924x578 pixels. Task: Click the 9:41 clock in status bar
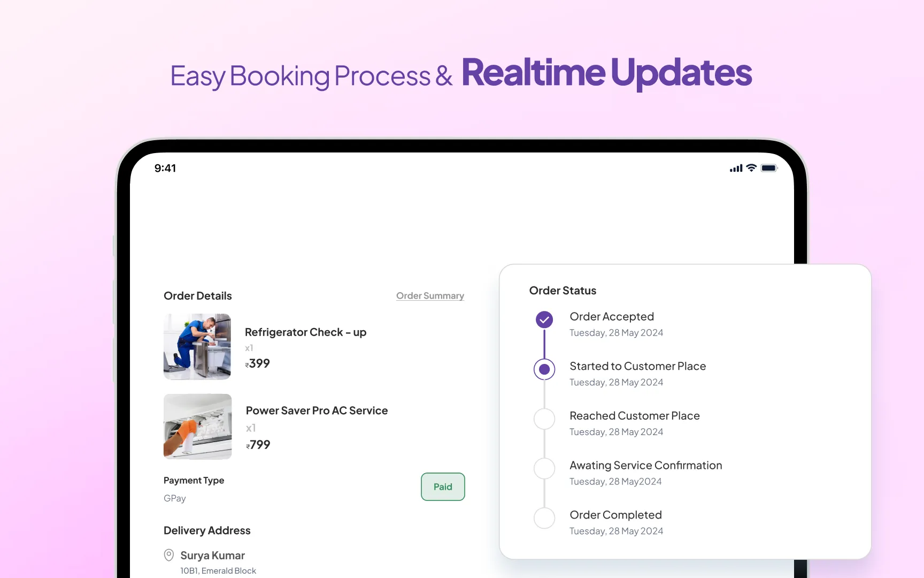tap(165, 168)
